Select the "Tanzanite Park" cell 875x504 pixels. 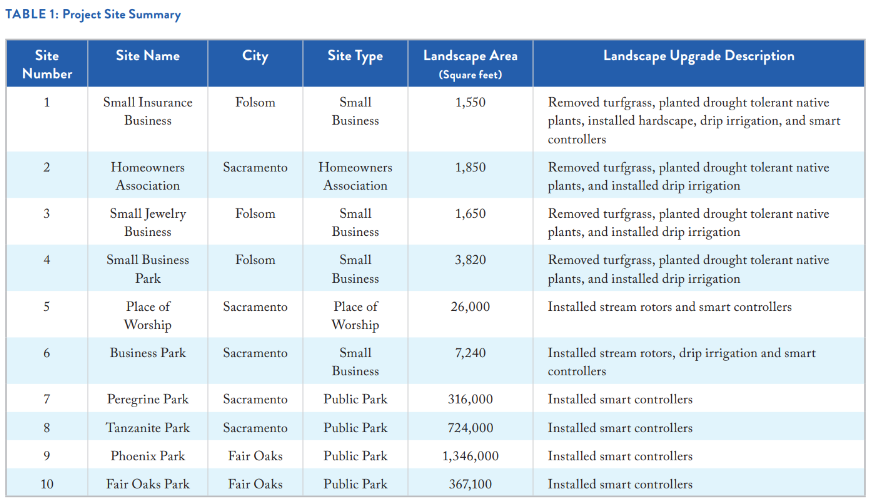tap(147, 427)
